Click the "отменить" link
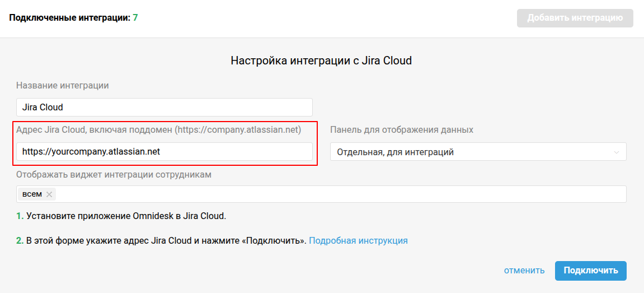 pos(524,271)
